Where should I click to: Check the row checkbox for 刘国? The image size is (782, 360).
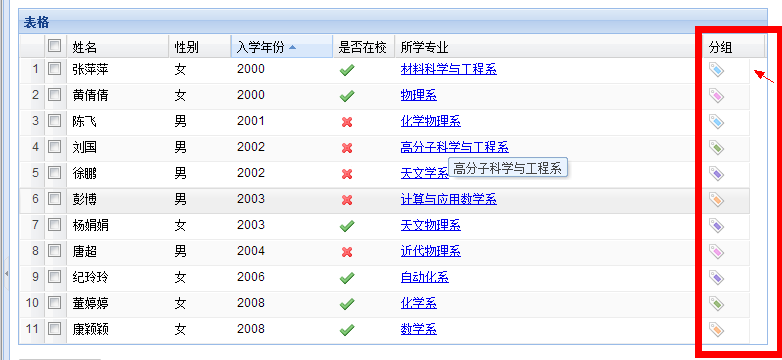tap(54, 147)
